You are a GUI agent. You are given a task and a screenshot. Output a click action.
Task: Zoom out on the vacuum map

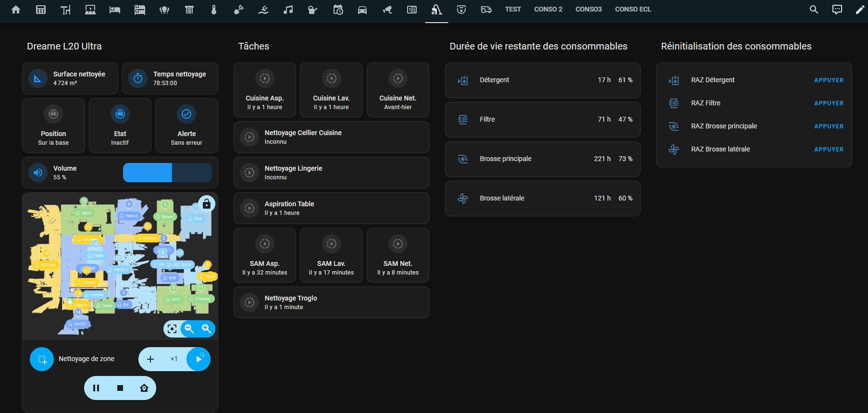(189, 329)
